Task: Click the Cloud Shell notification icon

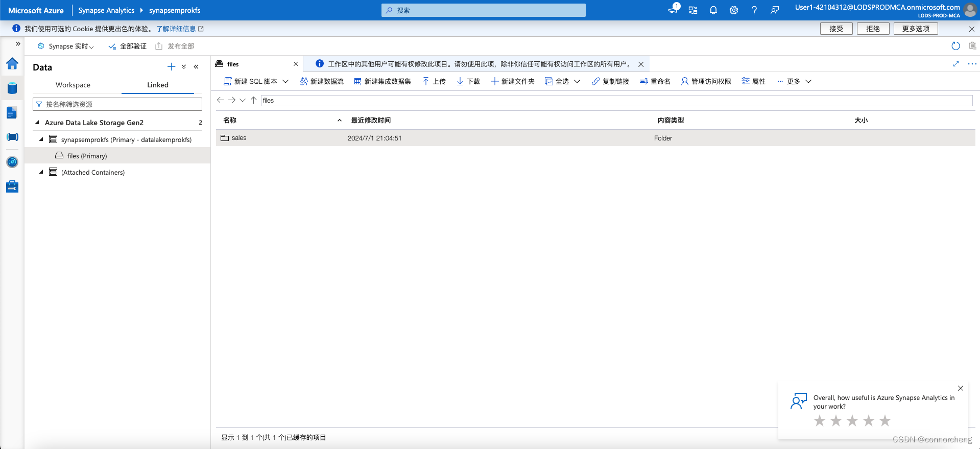Action: 674,10
